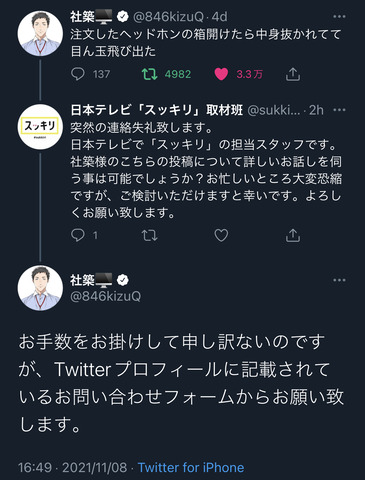Share the スッキリ取材班 tweet

click(293, 235)
